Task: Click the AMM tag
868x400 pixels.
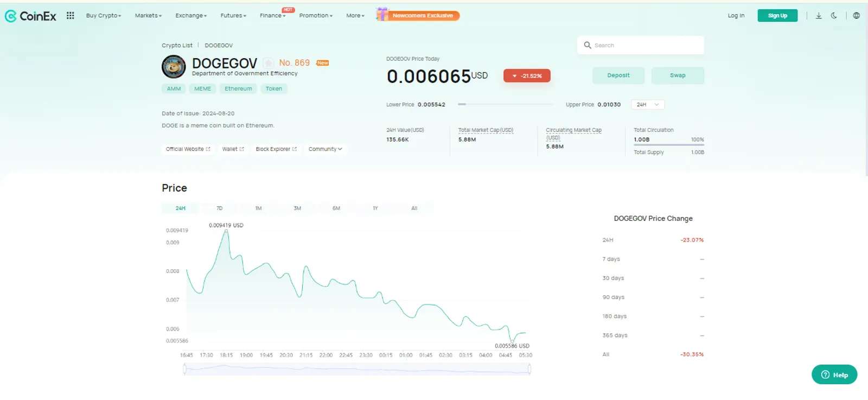Action: coord(174,89)
